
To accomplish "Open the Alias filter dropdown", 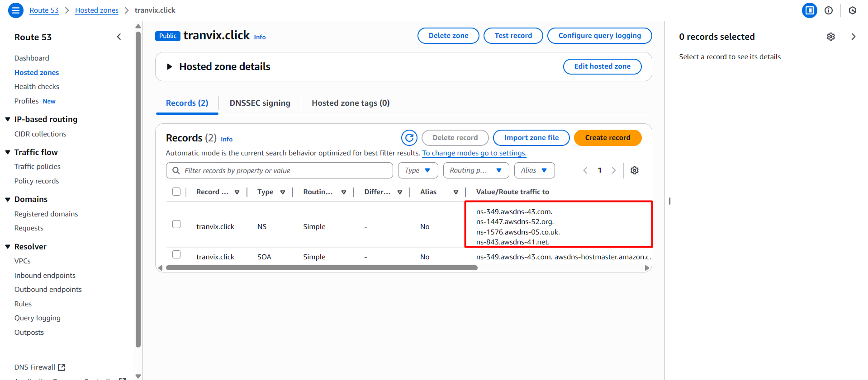I will coord(534,170).
